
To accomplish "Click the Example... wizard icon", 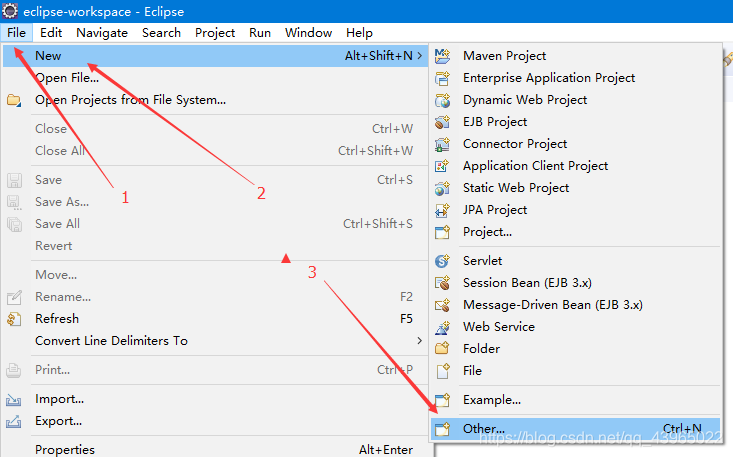I will coord(442,400).
